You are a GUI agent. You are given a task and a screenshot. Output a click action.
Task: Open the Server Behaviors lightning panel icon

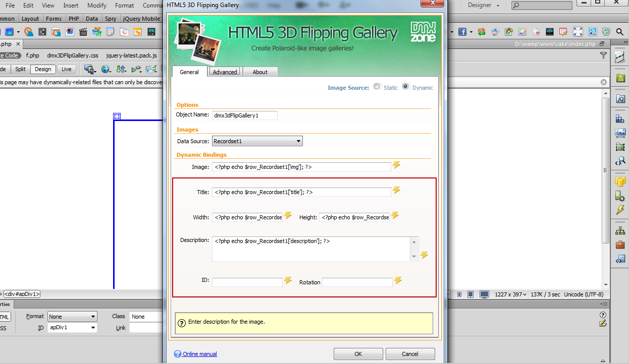click(x=620, y=209)
